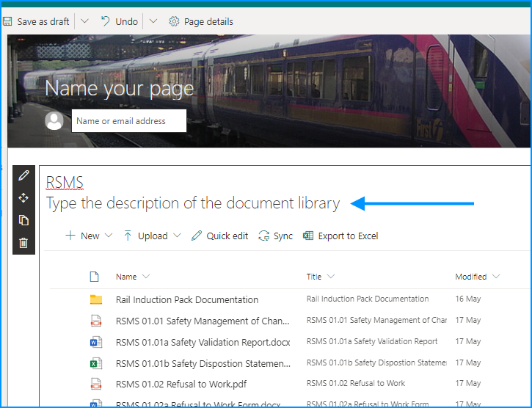Click the Sync arrows icon
The height and width of the screenshot is (408, 532).
tap(263, 236)
